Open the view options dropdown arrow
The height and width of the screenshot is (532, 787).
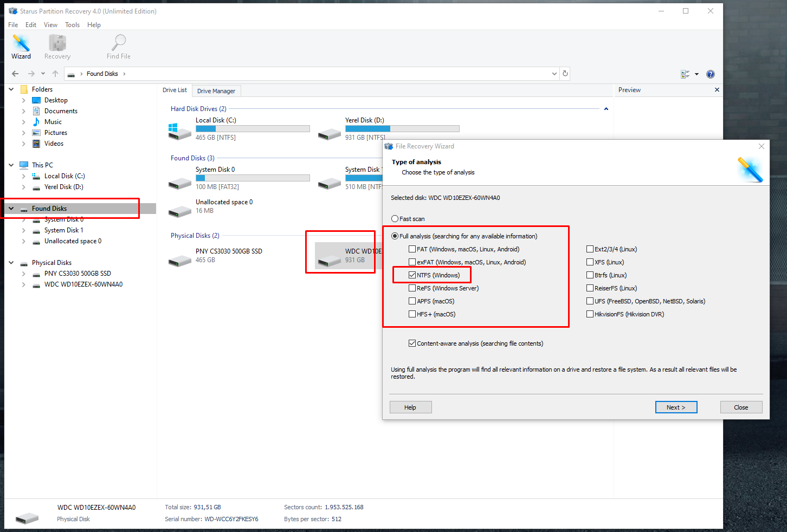696,74
